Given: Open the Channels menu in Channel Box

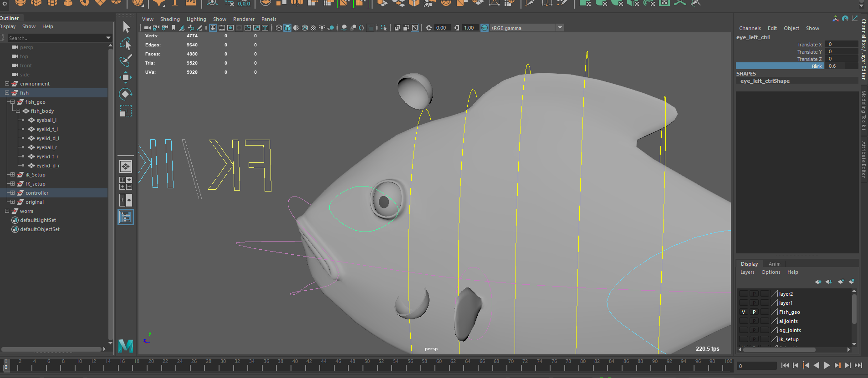Looking at the screenshot, I should pyautogui.click(x=750, y=28).
